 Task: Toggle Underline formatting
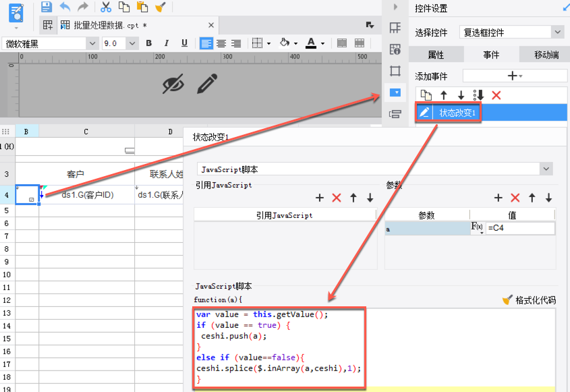pyautogui.click(x=184, y=43)
